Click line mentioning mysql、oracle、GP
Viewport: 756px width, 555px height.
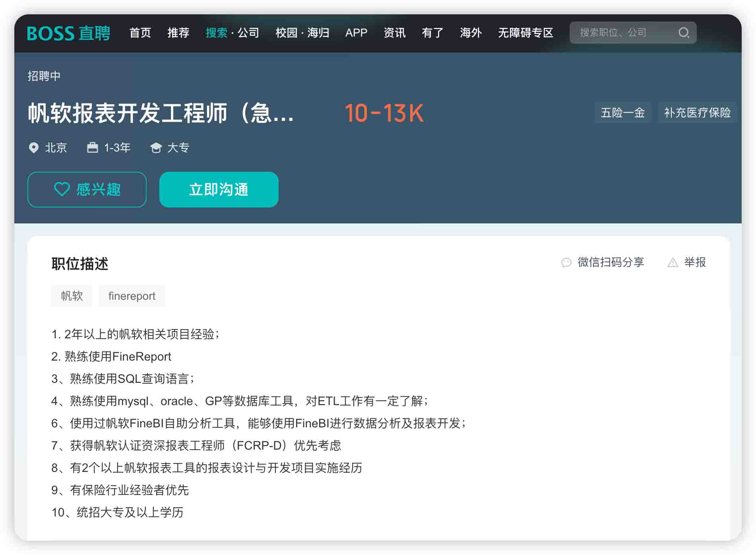pos(240,401)
